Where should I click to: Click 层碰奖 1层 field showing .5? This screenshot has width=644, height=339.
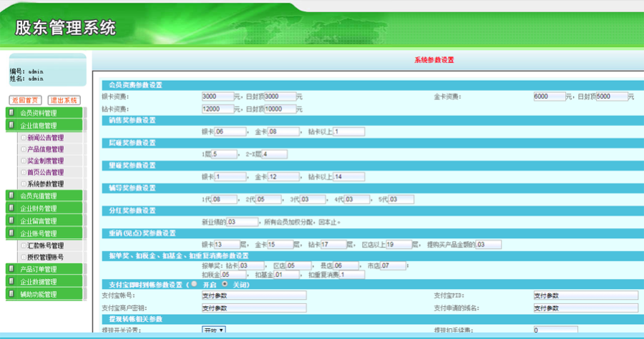click(x=224, y=154)
